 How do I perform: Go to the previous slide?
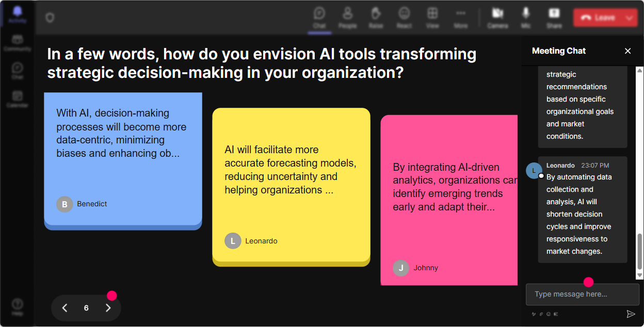coord(65,308)
